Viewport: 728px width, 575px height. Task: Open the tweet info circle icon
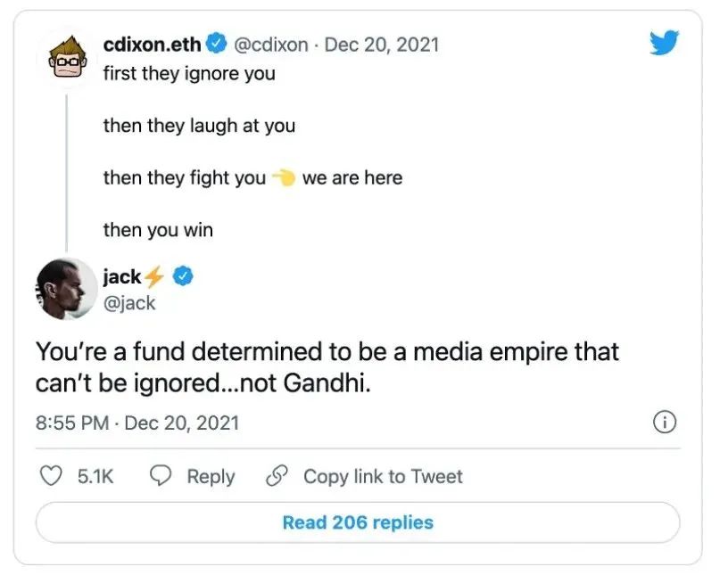click(665, 422)
